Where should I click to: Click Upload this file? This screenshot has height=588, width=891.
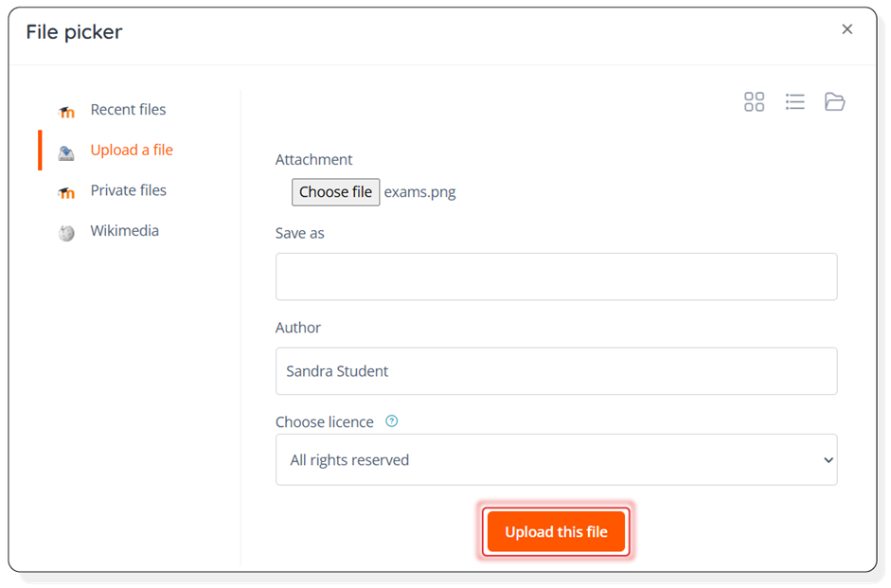[x=556, y=531]
